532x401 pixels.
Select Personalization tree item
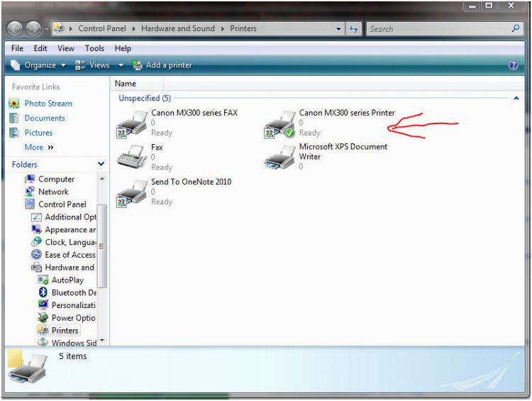pos(73,305)
